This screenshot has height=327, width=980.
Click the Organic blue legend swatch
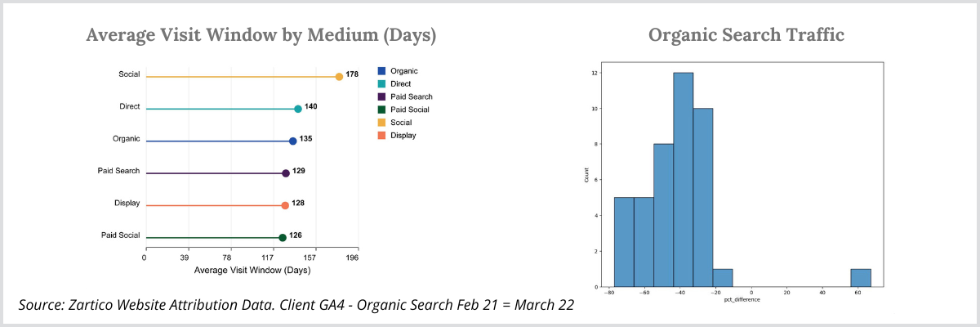[x=381, y=71]
